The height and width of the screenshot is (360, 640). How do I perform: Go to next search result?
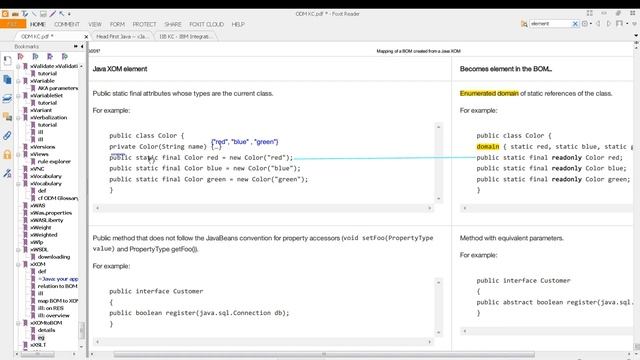[609, 24]
